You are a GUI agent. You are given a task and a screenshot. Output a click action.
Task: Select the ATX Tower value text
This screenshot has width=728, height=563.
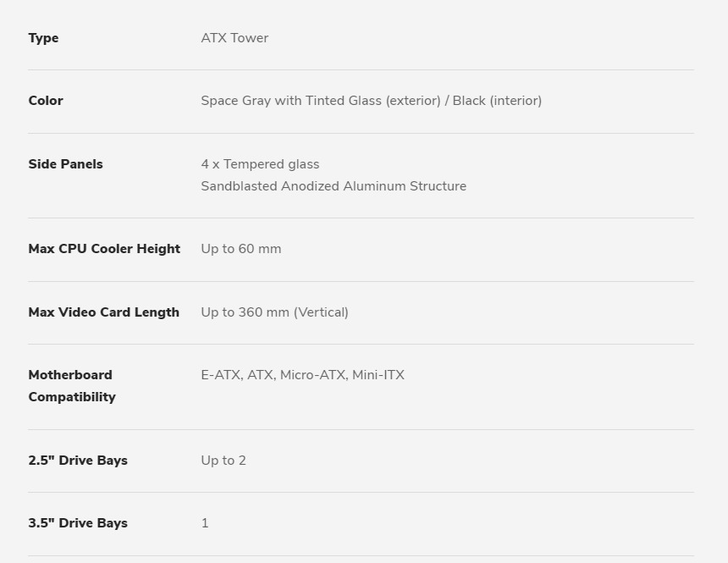(234, 38)
